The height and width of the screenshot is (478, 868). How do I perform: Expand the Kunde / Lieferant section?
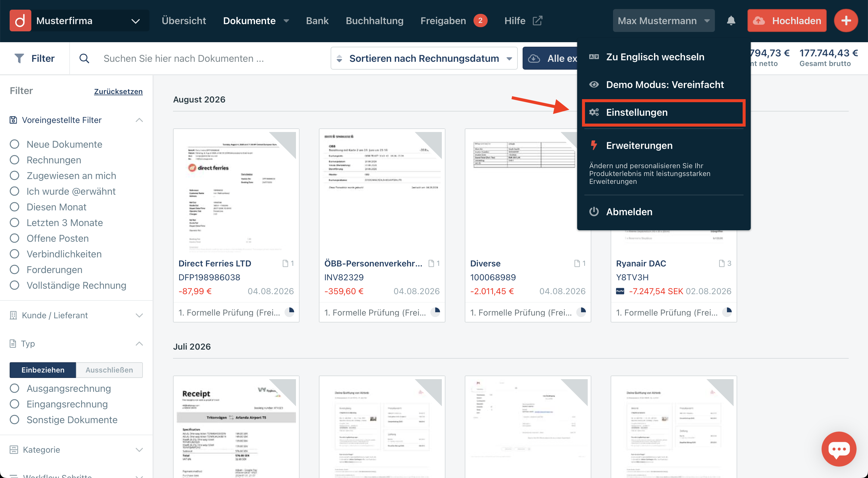pos(139,315)
